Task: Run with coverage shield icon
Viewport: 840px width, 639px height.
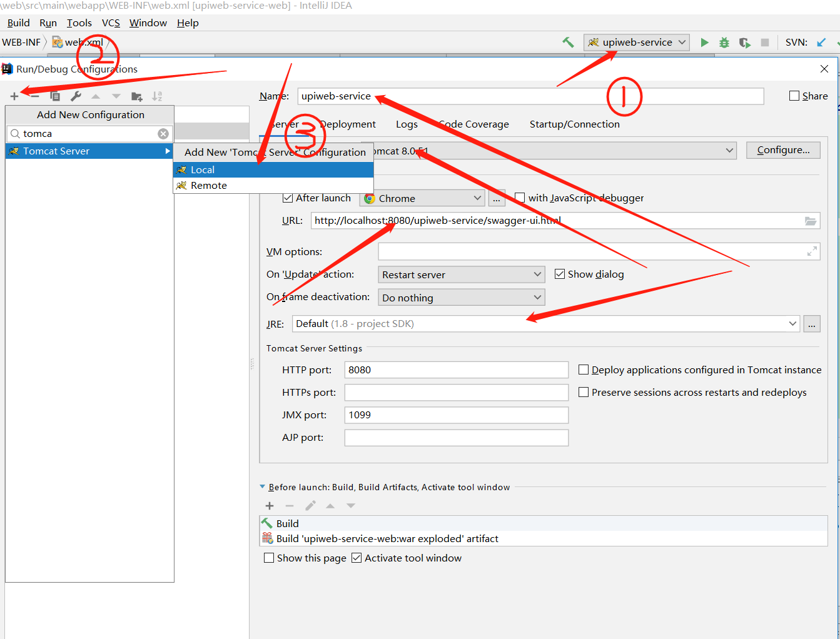Action: point(744,43)
